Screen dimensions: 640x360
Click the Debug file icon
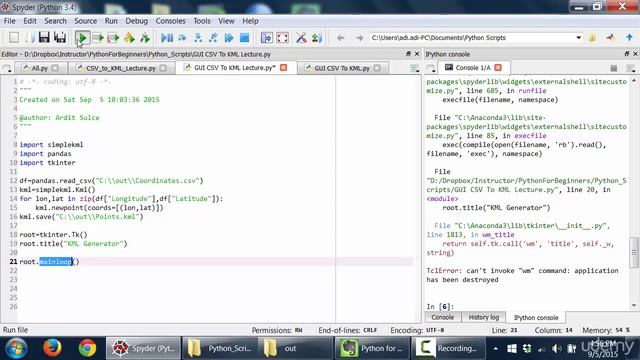pos(167,38)
